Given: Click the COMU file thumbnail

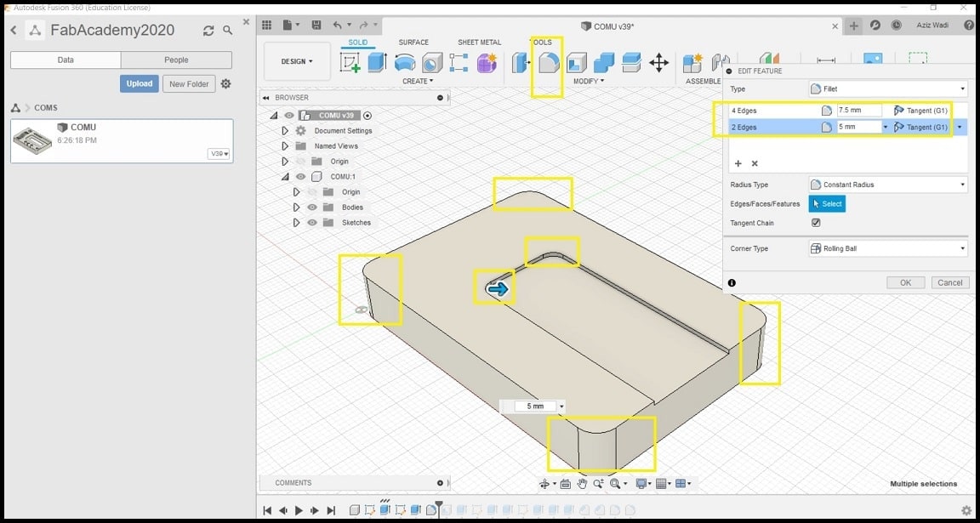Looking at the screenshot, I should pos(31,140).
